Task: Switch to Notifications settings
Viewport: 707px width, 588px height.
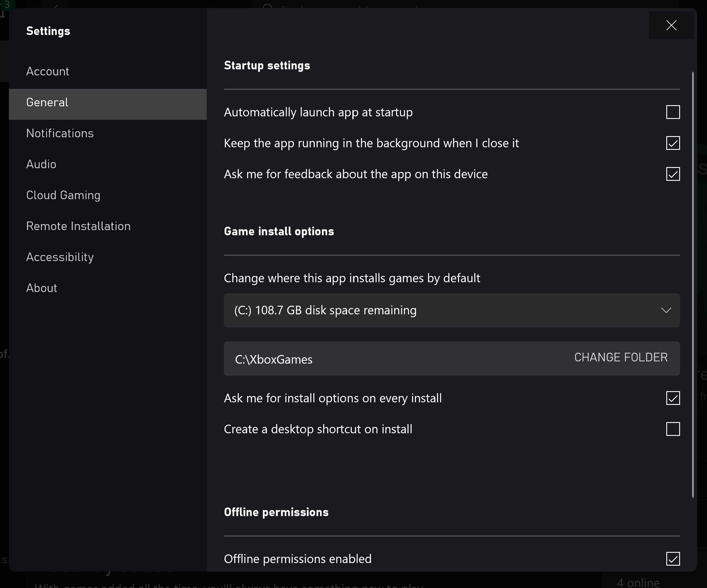Action: pyautogui.click(x=60, y=133)
